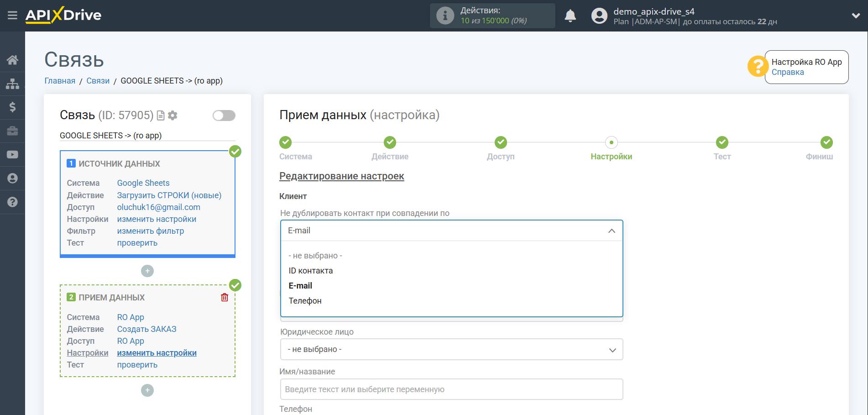
Task: Click the Имя/название text input field
Action: click(451, 389)
